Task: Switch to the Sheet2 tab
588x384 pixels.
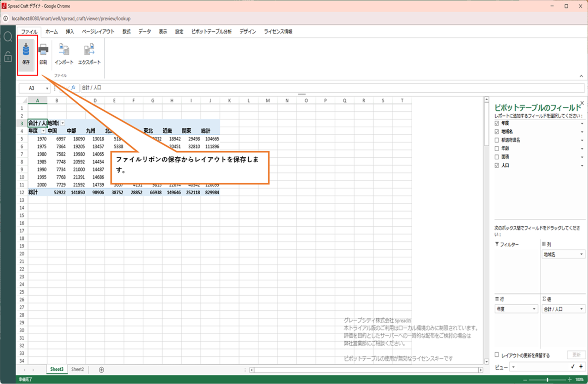Action: tap(78, 370)
